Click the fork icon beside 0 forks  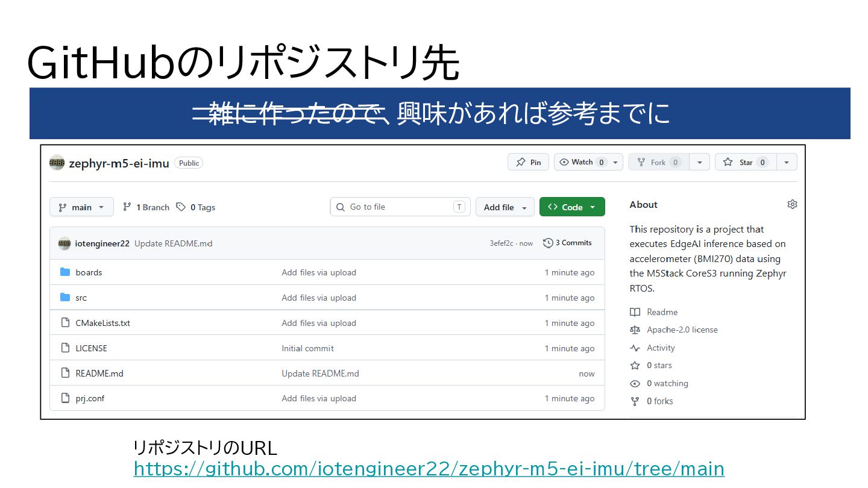635,401
